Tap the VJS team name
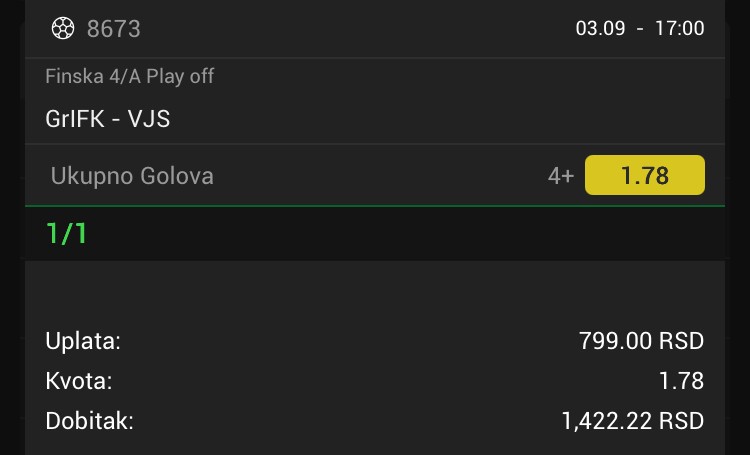750x455 pixels. point(149,119)
